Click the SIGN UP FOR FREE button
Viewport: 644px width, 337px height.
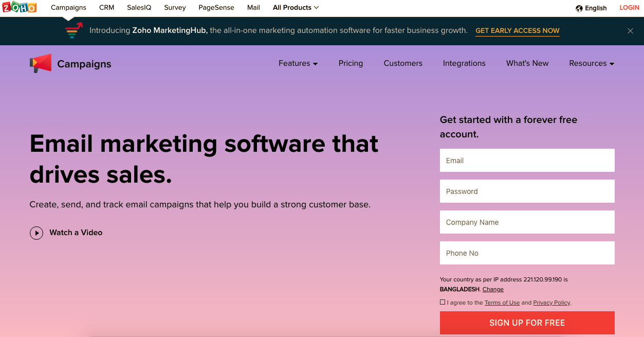click(x=527, y=323)
